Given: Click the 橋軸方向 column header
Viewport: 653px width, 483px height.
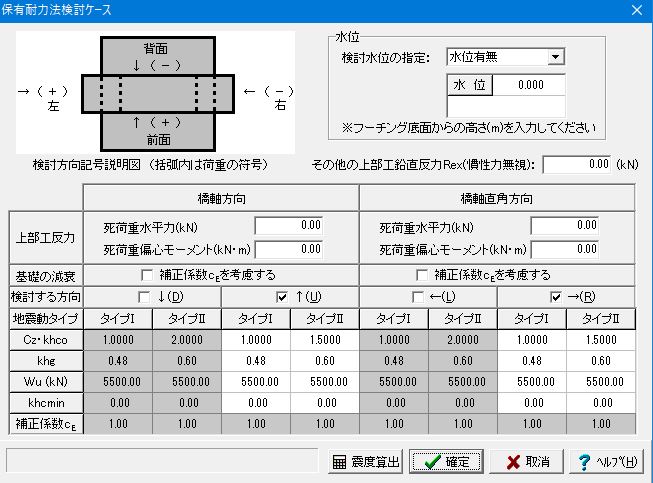Looking at the screenshot, I should 221,199.
